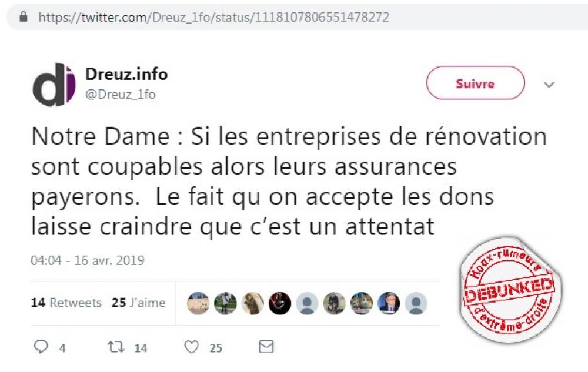Open the Dreuz.info display name link
Screen dimensions: 588x372
[x=127, y=74]
